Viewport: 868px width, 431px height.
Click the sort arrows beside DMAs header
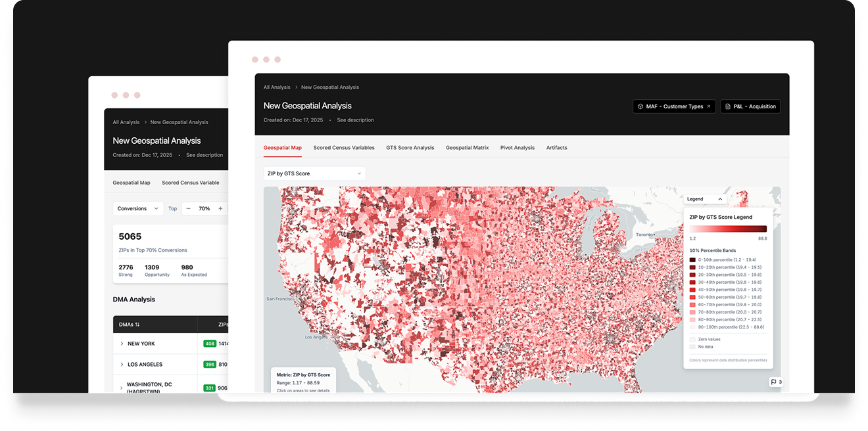(137, 325)
